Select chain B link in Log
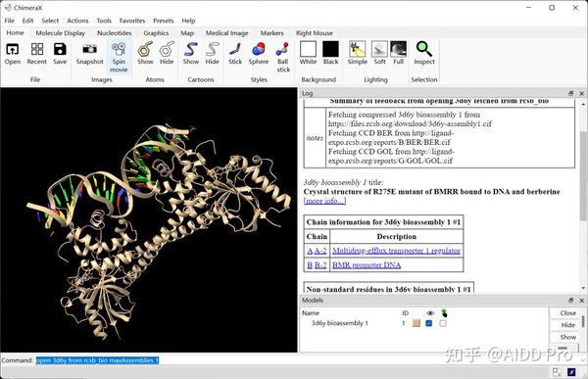This screenshot has height=379, width=588. coord(310,265)
